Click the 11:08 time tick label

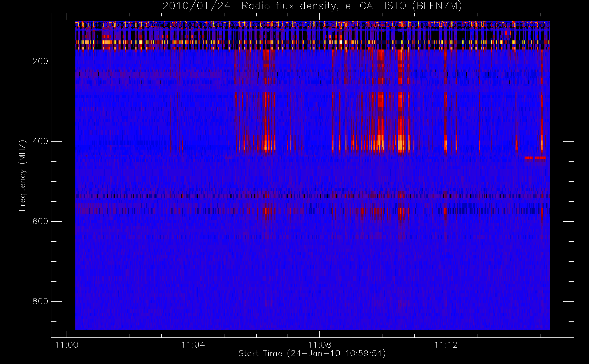click(319, 345)
